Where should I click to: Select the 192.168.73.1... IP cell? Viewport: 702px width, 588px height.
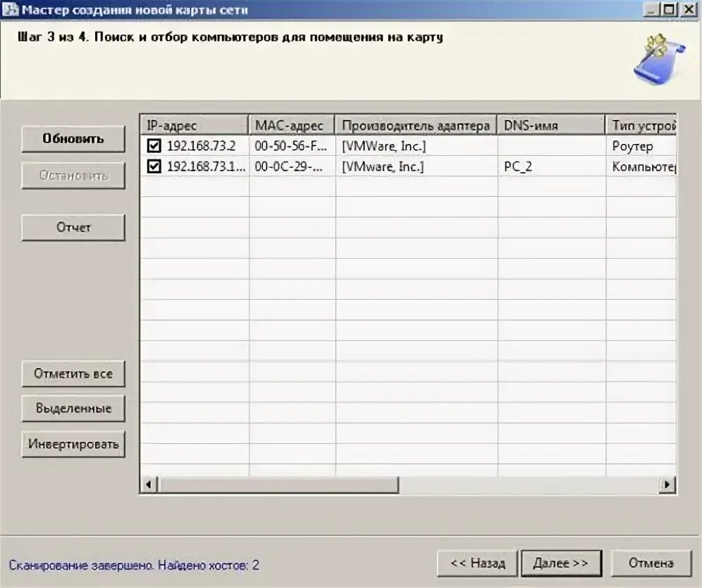click(206, 166)
